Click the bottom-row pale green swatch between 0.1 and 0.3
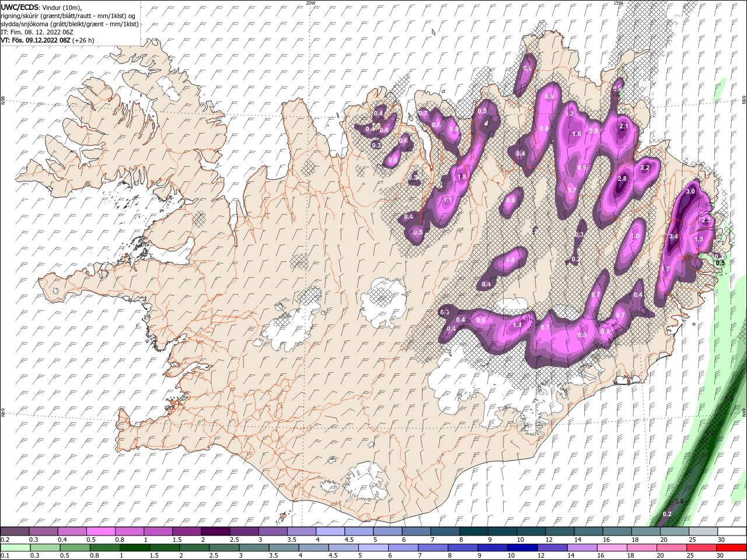The height and width of the screenshot is (560, 747). pyautogui.click(x=15, y=548)
